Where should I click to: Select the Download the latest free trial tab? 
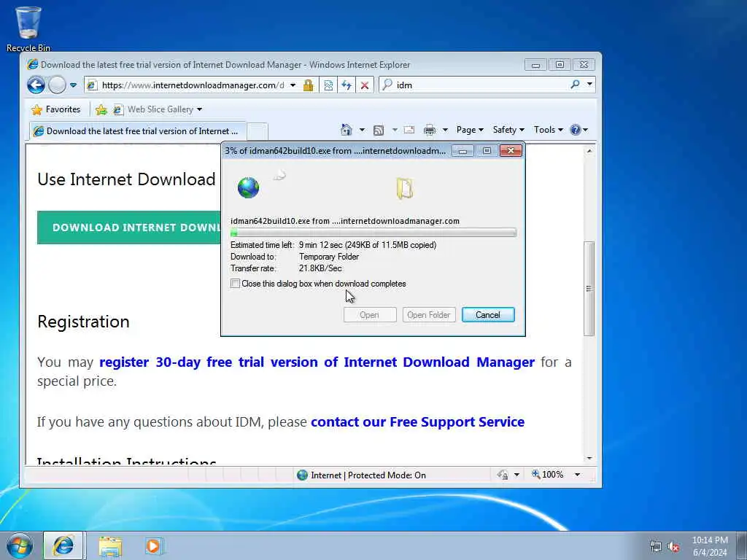point(138,131)
